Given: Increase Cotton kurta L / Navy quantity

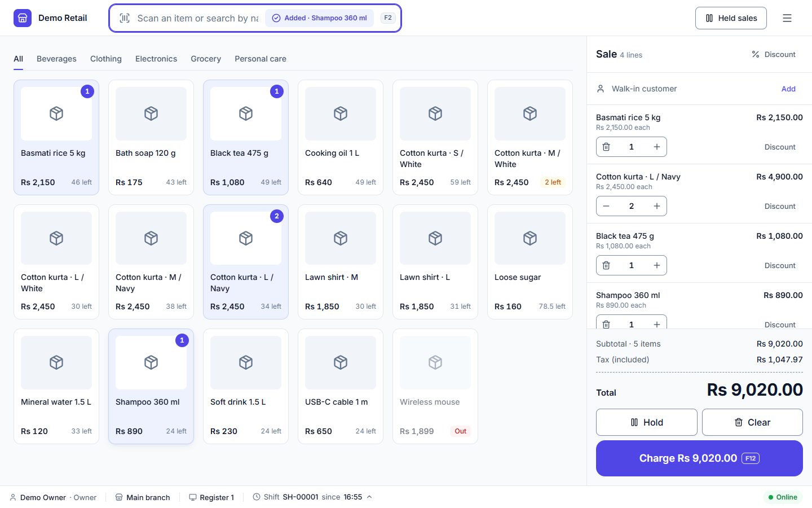Looking at the screenshot, I should tap(657, 206).
